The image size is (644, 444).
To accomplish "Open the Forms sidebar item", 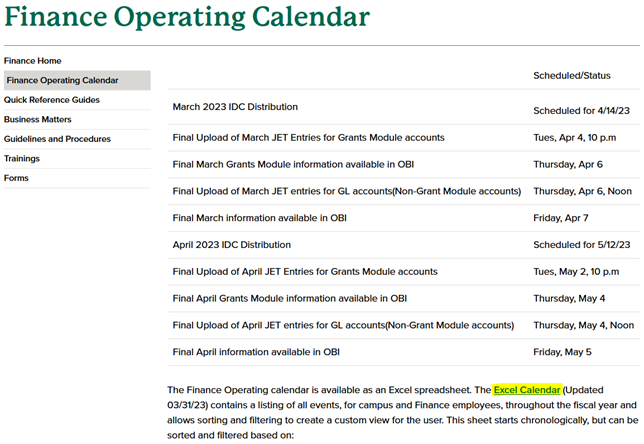I will pos(16,178).
